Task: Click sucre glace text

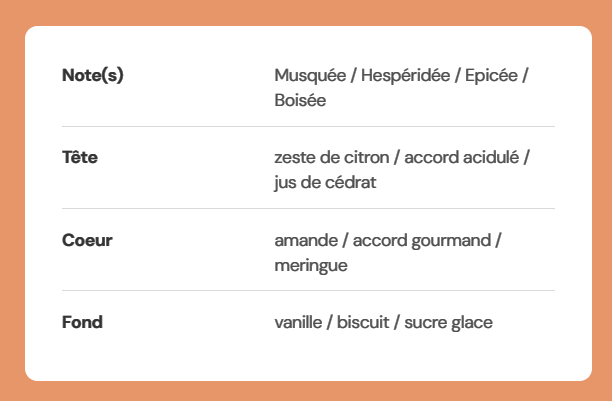Action: [448, 323]
